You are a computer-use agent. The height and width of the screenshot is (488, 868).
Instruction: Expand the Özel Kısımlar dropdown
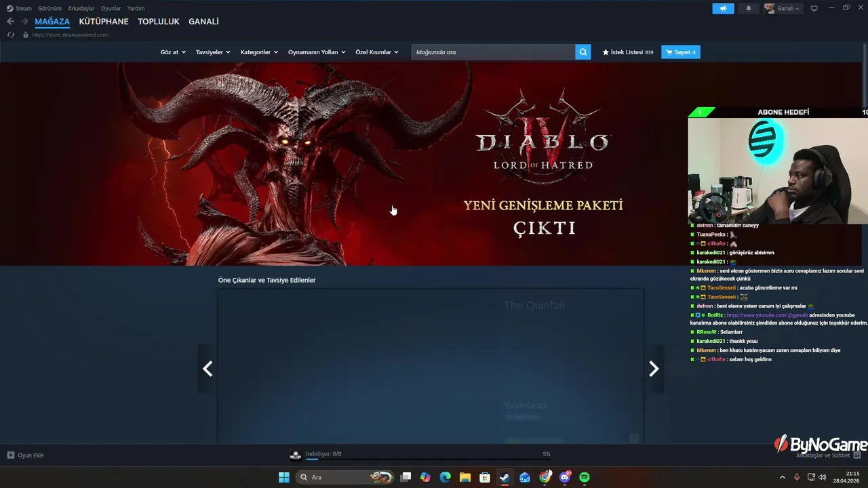[x=377, y=52]
